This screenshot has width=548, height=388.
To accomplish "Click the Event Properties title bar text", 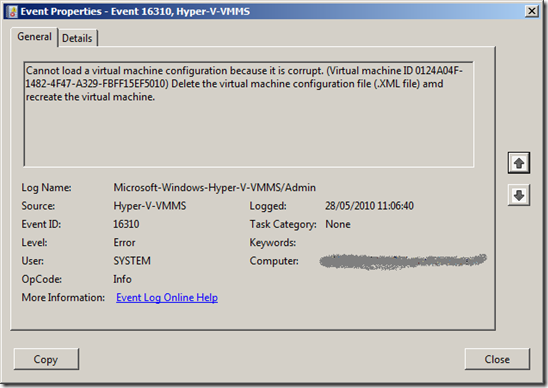I will [135, 12].
